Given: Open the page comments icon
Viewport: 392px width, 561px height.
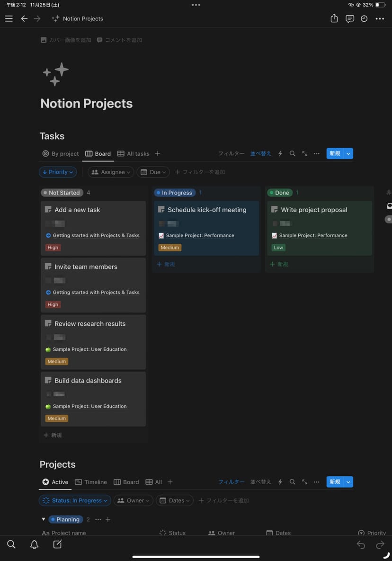Looking at the screenshot, I should pyautogui.click(x=349, y=18).
